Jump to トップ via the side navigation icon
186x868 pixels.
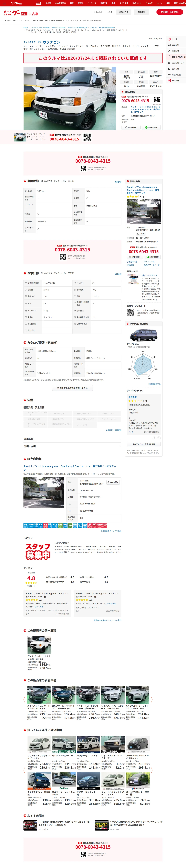[x=169, y=39]
